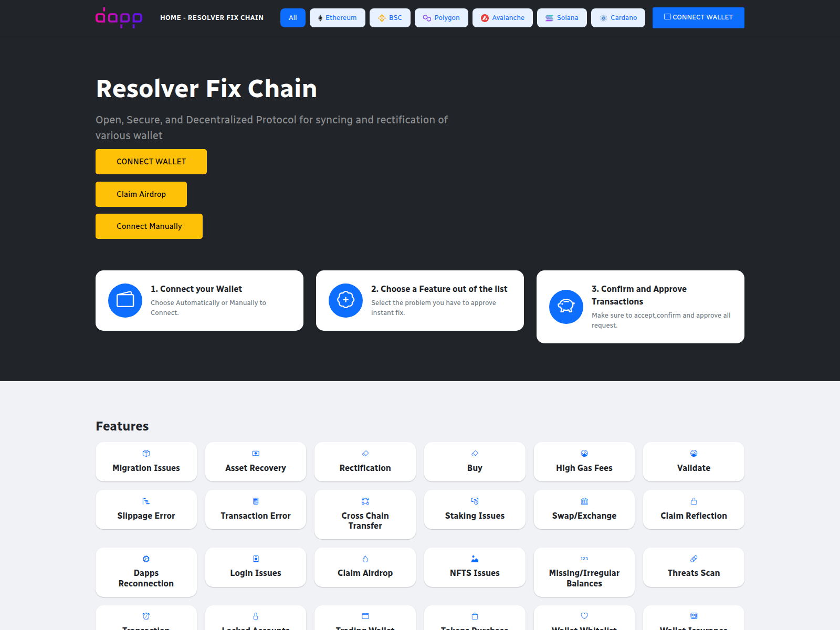Open Migration Issues feature label
This screenshot has width=840, height=630.
pyautogui.click(x=146, y=468)
